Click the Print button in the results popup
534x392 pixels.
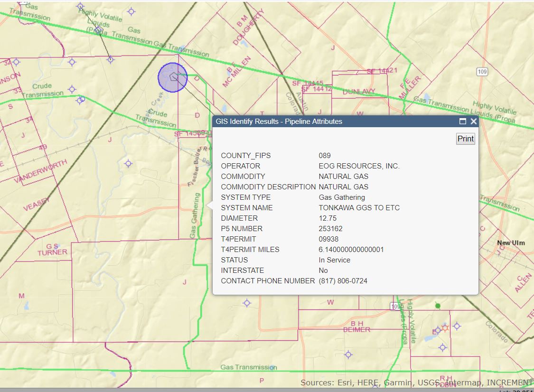coord(466,139)
